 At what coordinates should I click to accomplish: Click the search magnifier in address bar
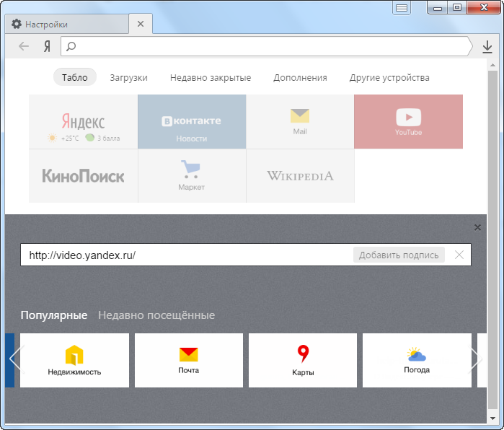click(71, 47)
